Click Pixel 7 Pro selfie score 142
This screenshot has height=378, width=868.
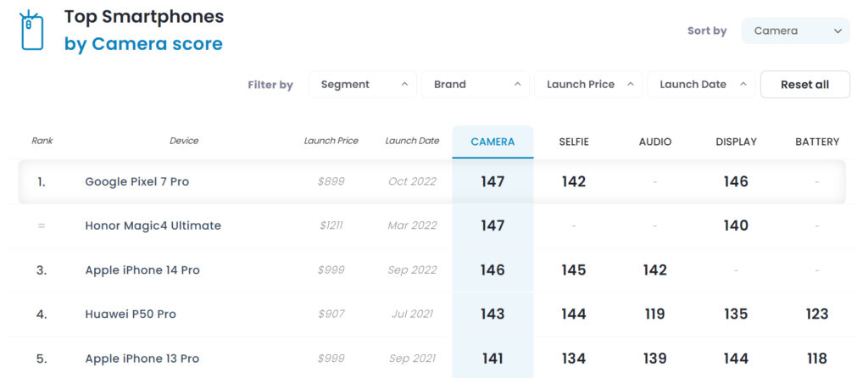tap(574, 181)
